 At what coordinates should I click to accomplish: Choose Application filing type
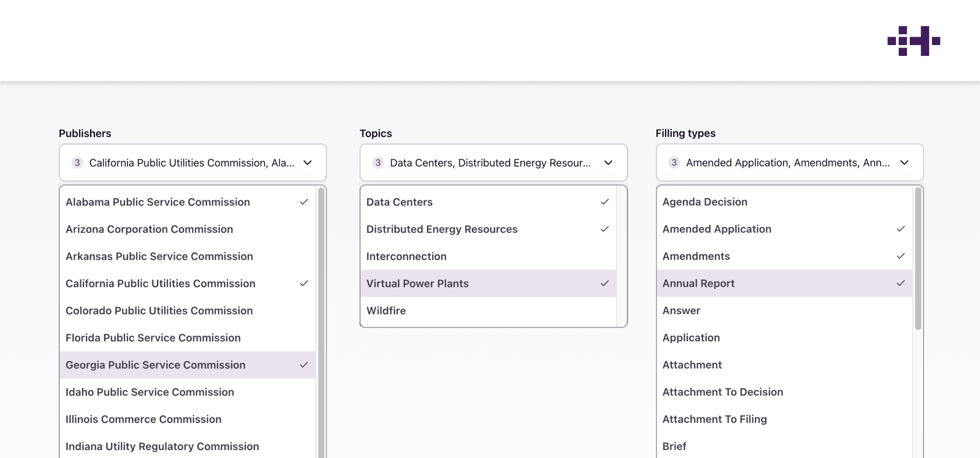point(785,338)
